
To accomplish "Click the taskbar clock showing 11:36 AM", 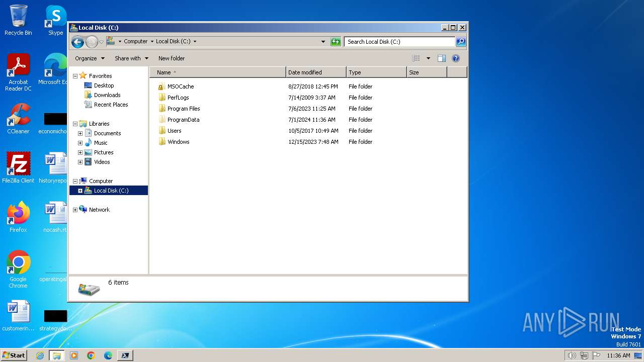I will [618, 355].
